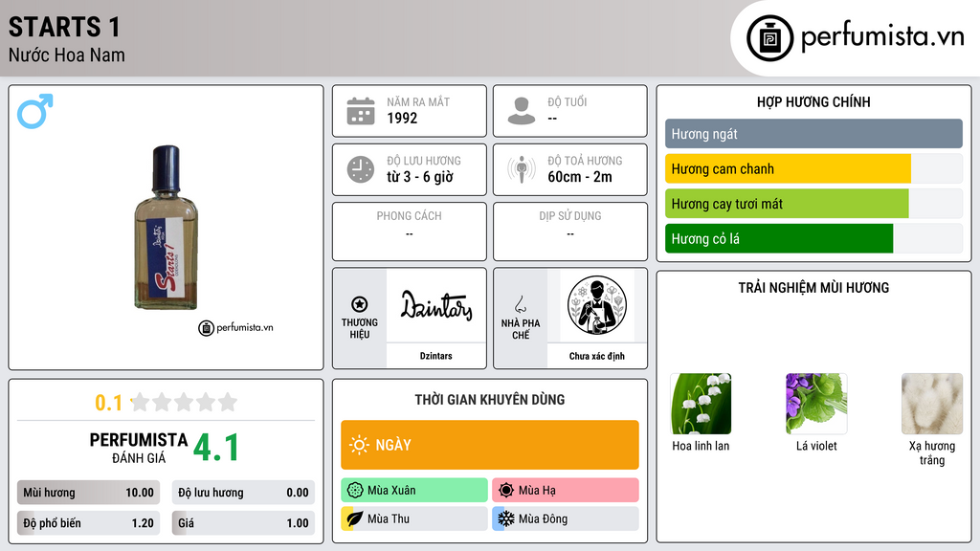980x551 pixels.
Task: Click the small perfumista.vn watermark logo under bottle
Action: tap(235, 327)
